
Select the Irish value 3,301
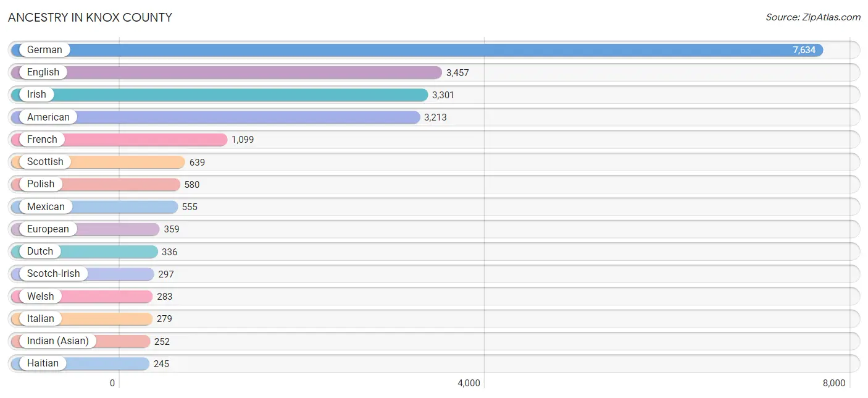[443, 95]
